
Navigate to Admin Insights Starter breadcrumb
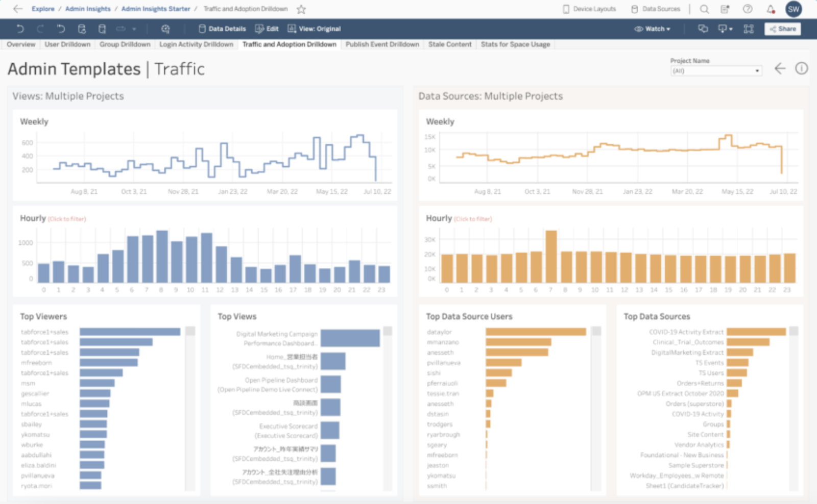156,9
